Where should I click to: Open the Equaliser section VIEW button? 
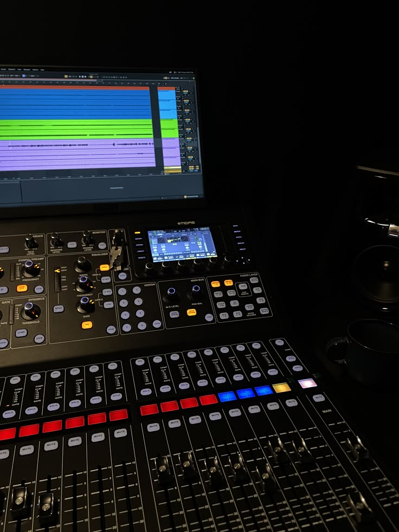tap(111, 329)
